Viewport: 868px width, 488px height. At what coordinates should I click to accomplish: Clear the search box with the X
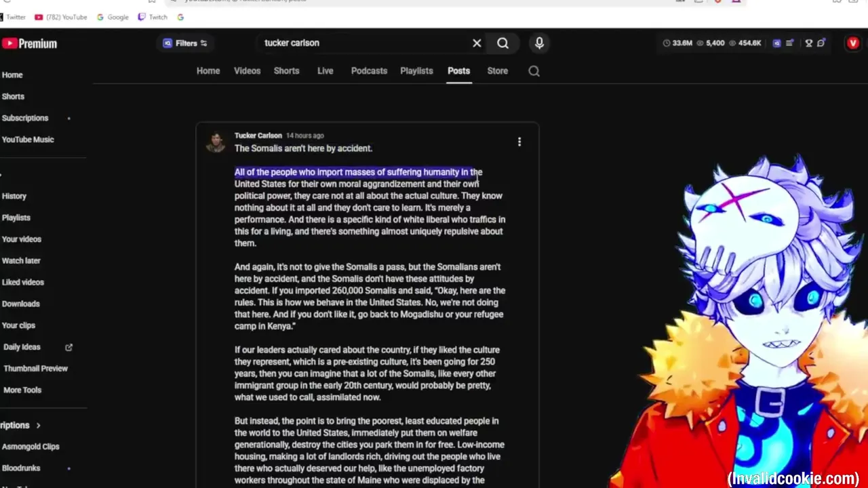point(477,43)
